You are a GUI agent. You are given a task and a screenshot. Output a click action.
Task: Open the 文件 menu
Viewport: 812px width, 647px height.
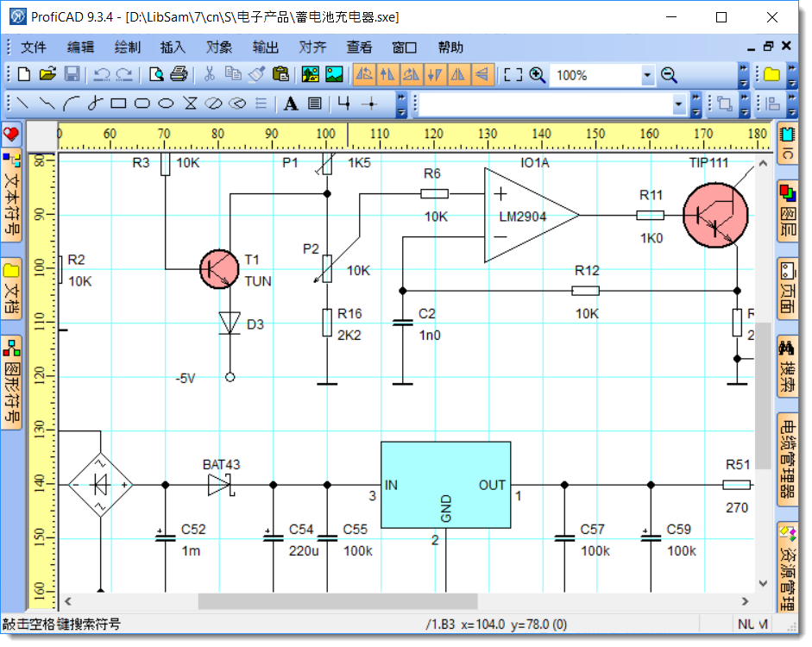click(x=34, y=47)
